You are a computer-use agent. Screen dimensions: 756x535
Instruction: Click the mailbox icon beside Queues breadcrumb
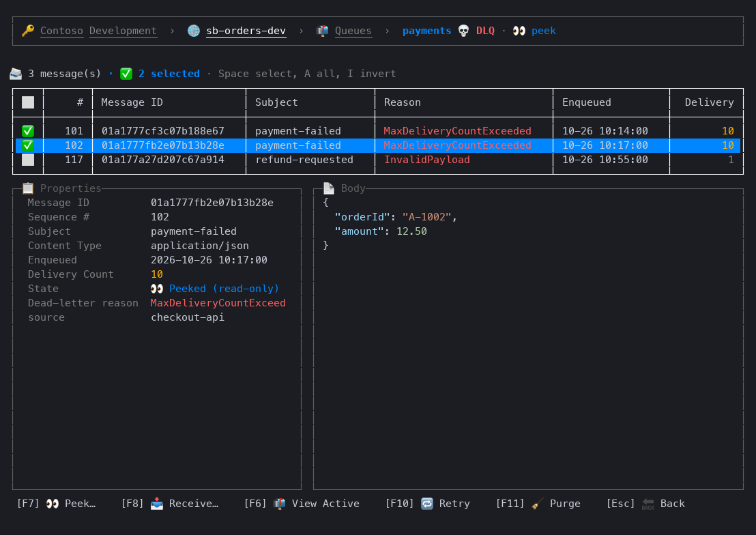323,31
